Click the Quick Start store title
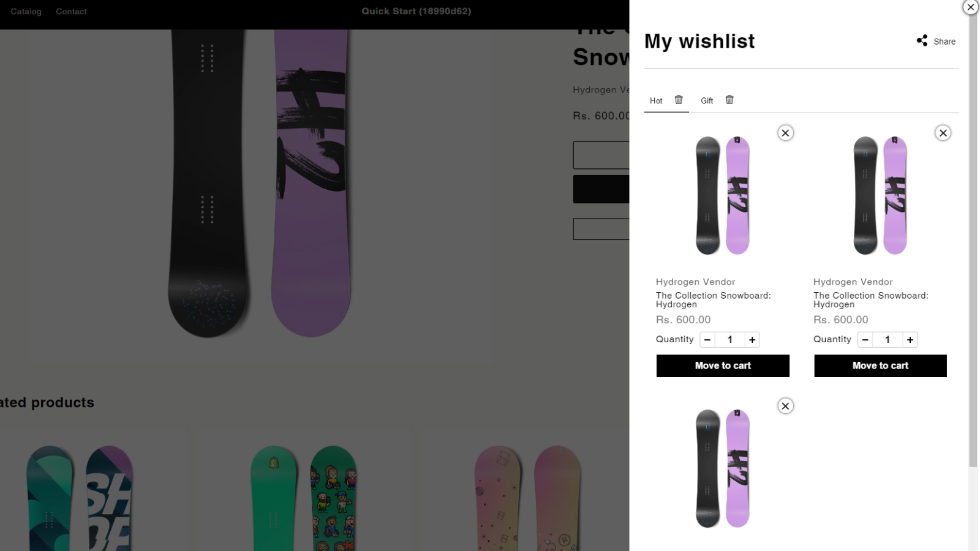980x551 pixels. click(416, 11)
